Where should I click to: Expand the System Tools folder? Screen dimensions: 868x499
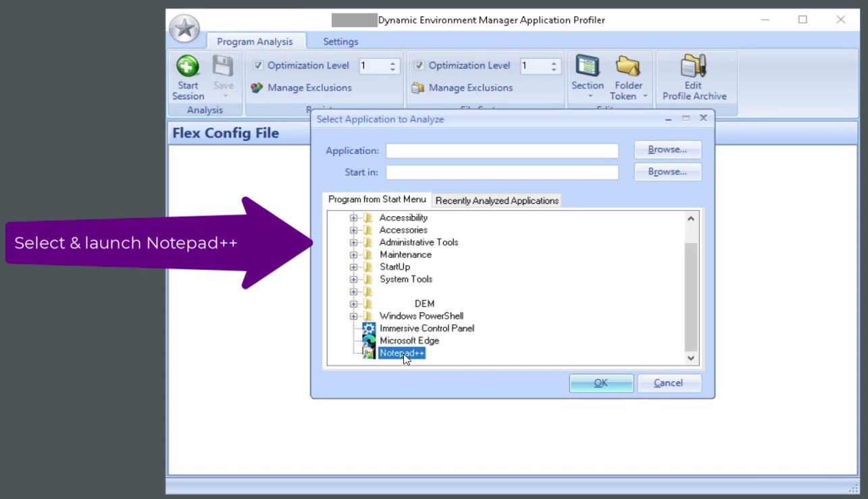click(354, 279)
